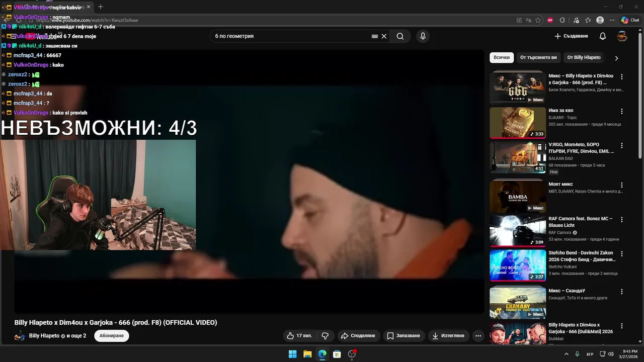Click the YouTube search magnifier button
The image size is (644, 362).
tap(400, 36)
